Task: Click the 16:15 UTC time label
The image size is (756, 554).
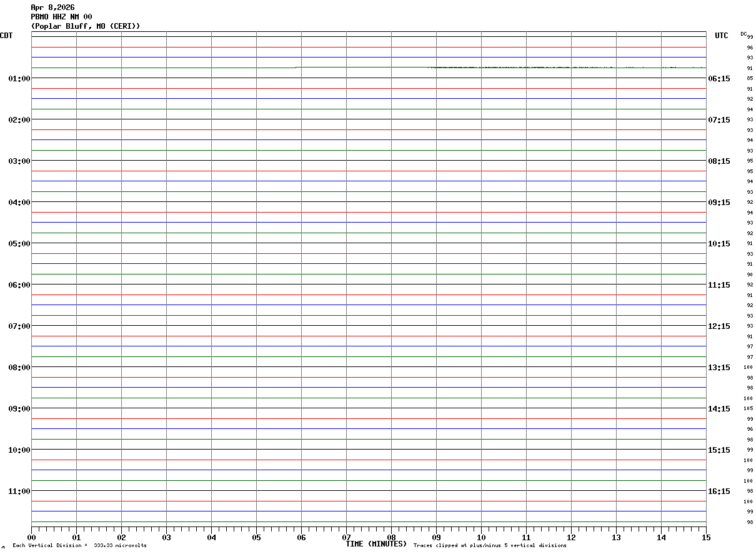Action: coord(719,491)
